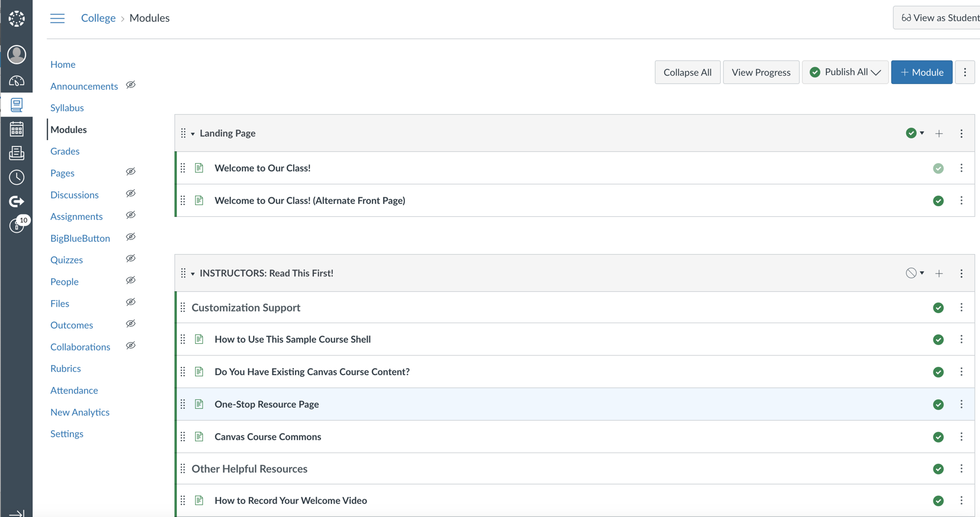This screenshot has height=517, width=980.
Task: Click page icon beside How to Use This Sample Course Shell
Action: click(x=199, y=339)
